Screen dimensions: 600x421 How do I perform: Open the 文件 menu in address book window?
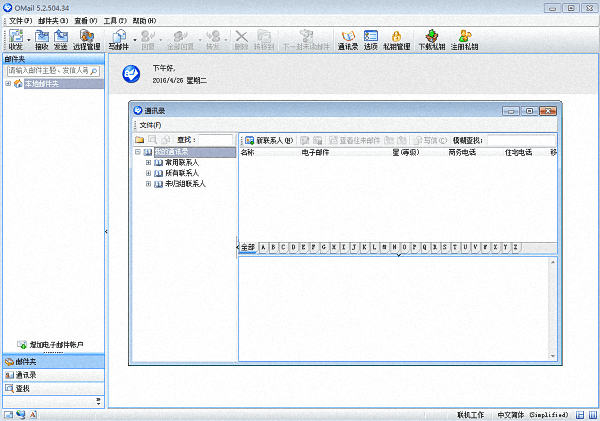click(150, 125)
